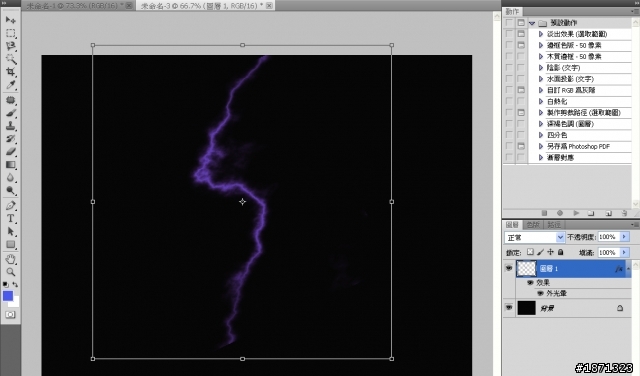Viewport: 640px width, 376px height.
Task: Open the fx effects of 圖層 1
Action: (619, 269)
